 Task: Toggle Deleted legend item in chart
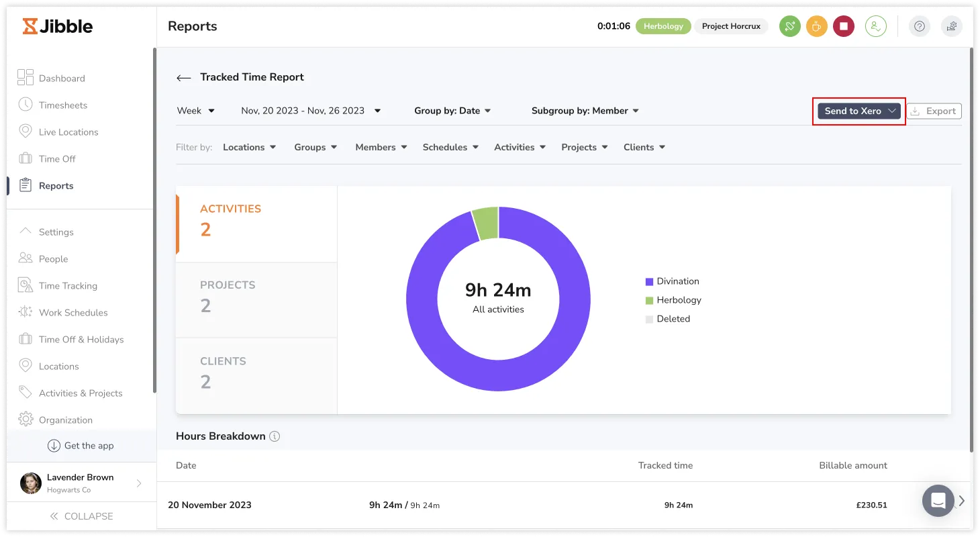[668, 319]
